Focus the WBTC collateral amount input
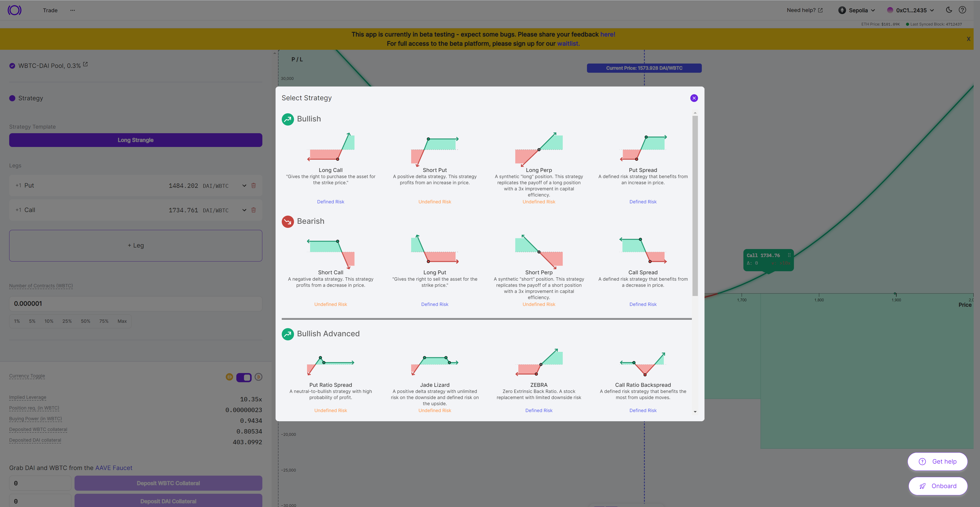The width and height of the screenshot is (980, 507). pos(40,483)
